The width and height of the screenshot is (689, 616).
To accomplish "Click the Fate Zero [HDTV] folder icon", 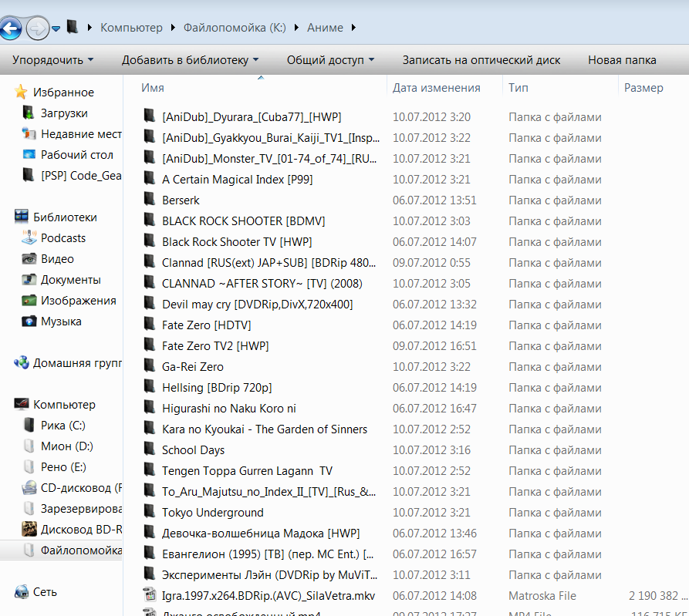I will point(150,324).
